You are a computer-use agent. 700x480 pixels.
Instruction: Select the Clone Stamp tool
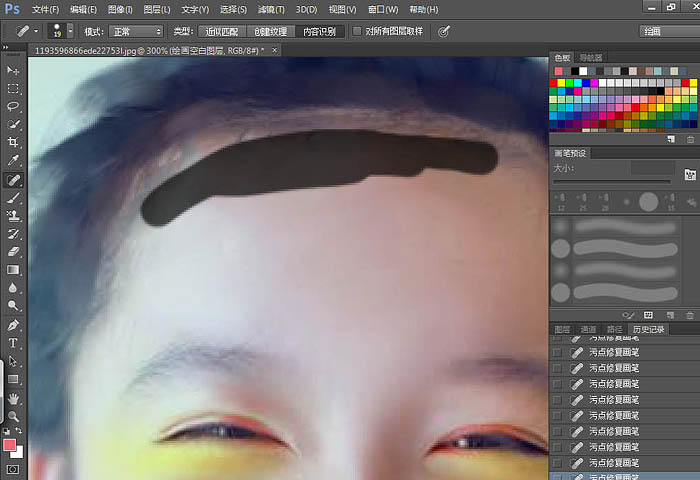coord(13,216)
